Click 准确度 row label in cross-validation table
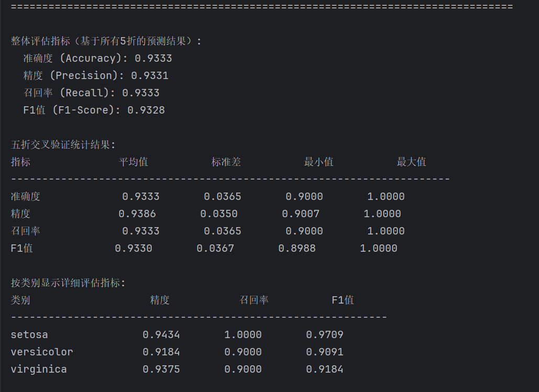539x392 pixels. tap(26, 196)
